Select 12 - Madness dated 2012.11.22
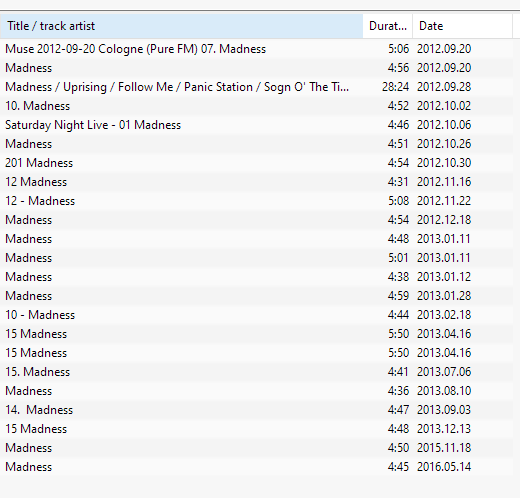520x498 pixels. (256, 201)
